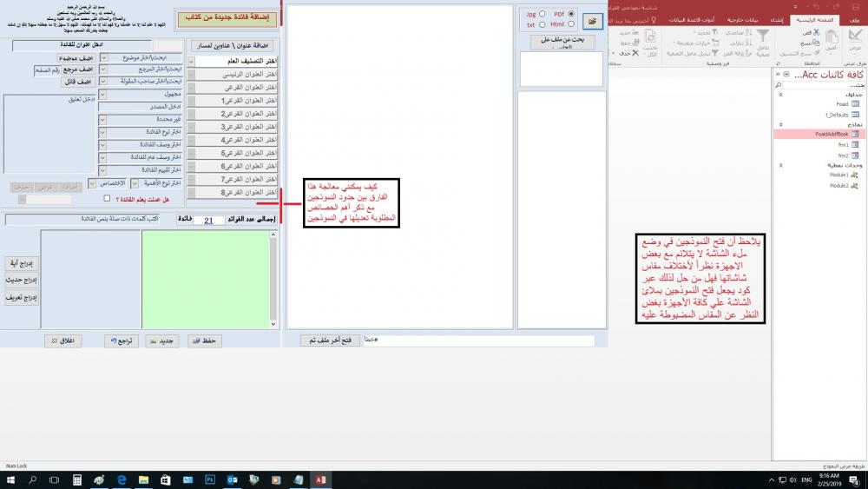Screen dimensions: 868x489
Task: Click 'إدراج حديث' insert hadith button
Action: coord(22,281)
